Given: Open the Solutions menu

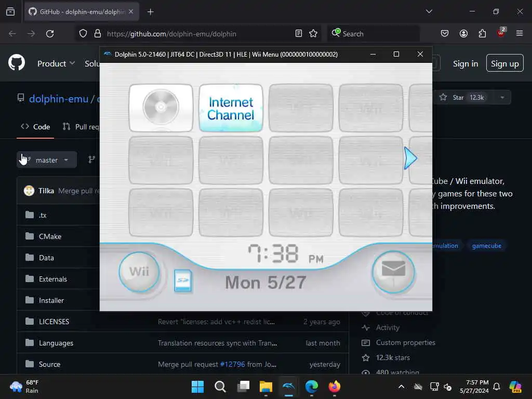Looking at the screenshot, I should (x=92, y=63).
